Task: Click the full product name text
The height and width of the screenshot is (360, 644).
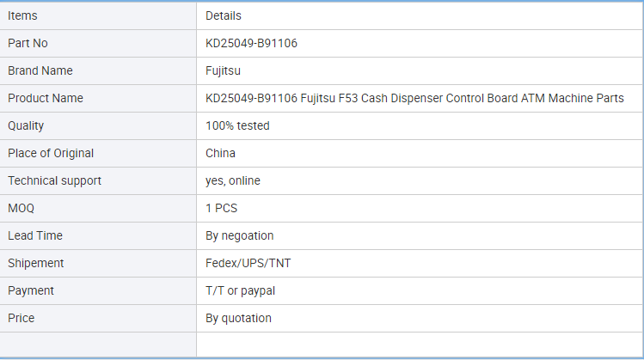Action: 414,98
